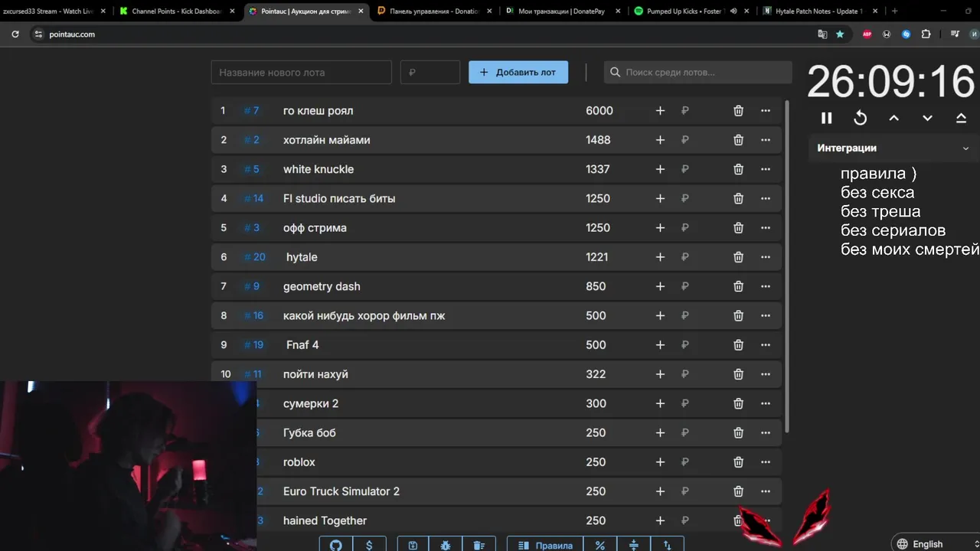980x551 pixels.
Task: Delete the хотлайн майами lot
Action: tap(738, 140)
